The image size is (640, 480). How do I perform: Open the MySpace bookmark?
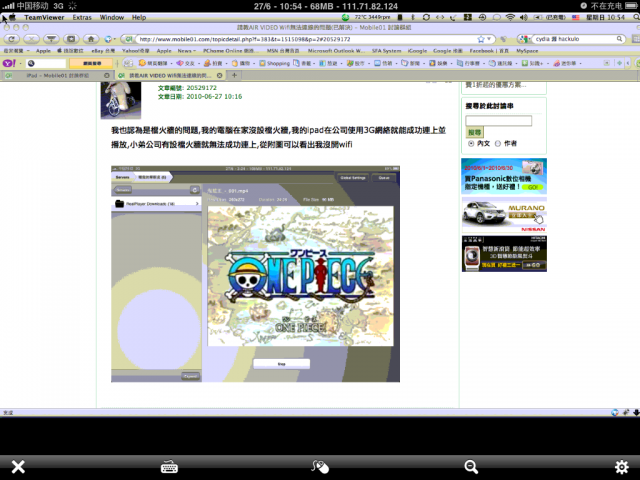527,51
